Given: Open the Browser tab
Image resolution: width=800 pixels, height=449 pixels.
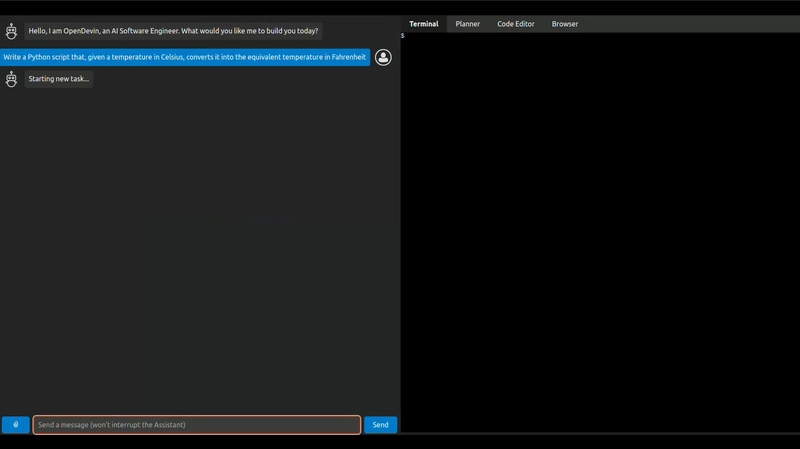Looking at the screenshot, I should [x=565, y=24].
